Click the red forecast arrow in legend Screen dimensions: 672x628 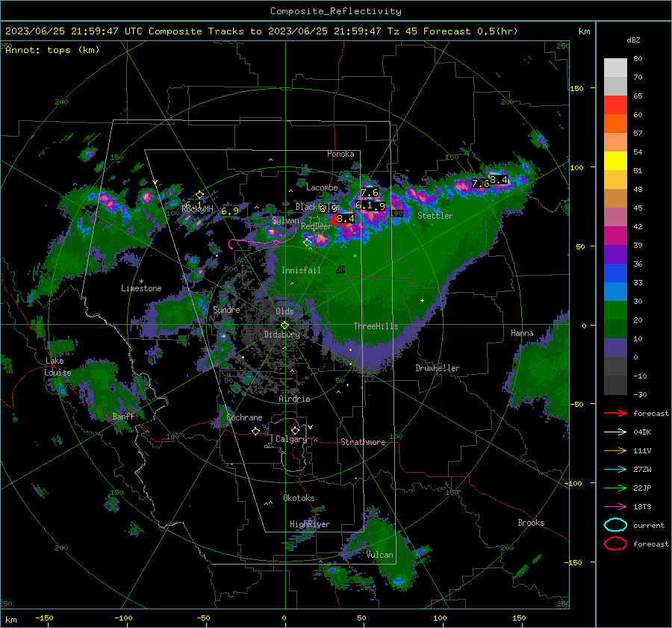click(615, 413)
